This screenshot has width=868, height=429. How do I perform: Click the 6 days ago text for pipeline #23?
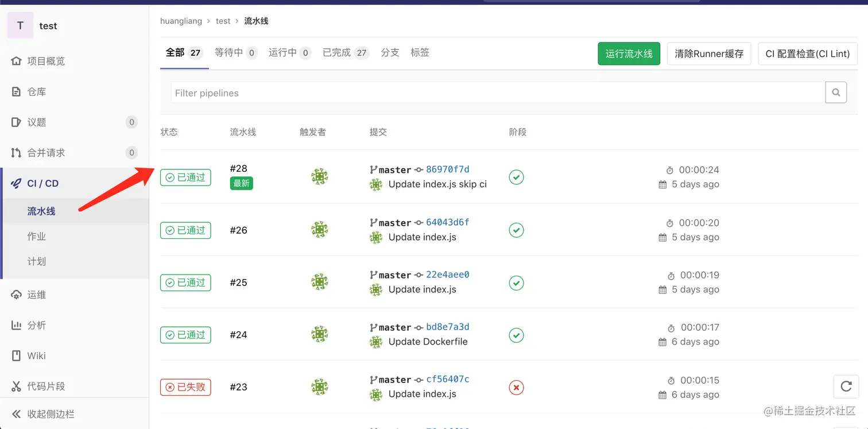coord(695,395)
